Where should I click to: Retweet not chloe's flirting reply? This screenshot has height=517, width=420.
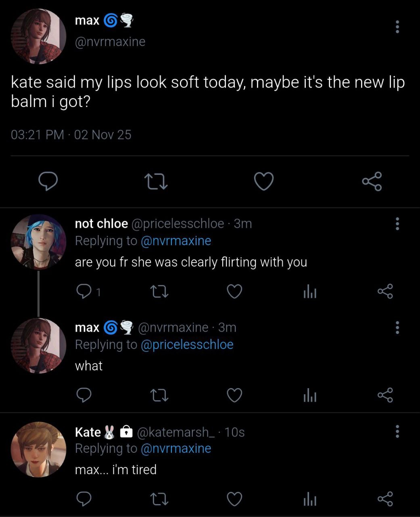pyautogui.click(x=159, y=291)
